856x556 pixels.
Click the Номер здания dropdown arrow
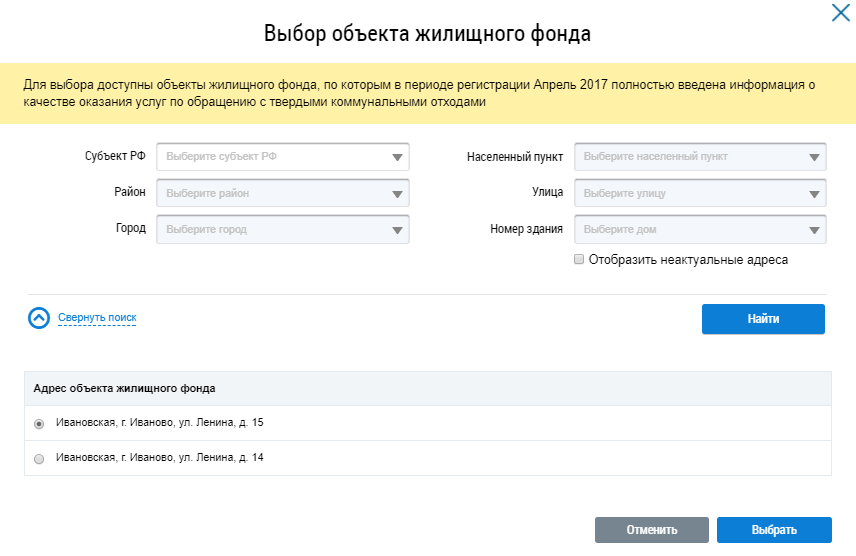(x=814, y=230)
